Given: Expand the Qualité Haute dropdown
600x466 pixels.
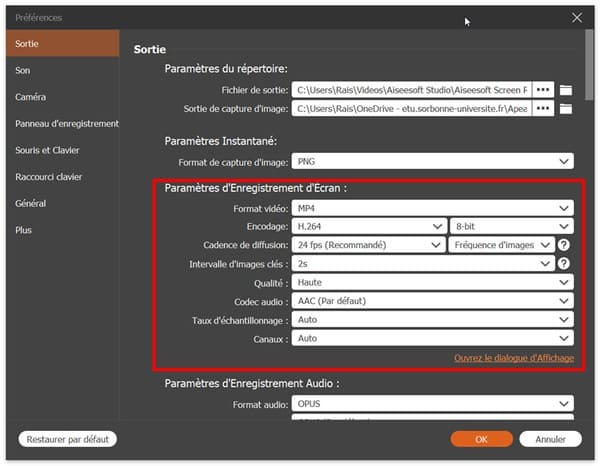Looking at the screenshot, I should click(x=432, y=283).
